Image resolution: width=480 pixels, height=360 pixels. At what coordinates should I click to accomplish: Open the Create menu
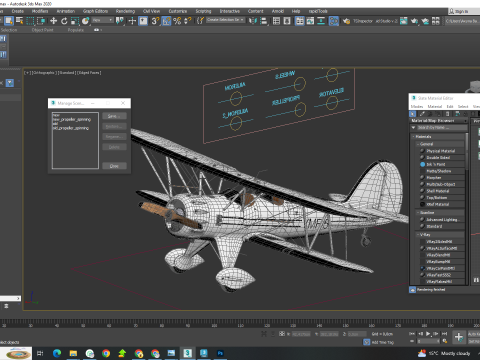pyautogui.click(x=18, y=11)
